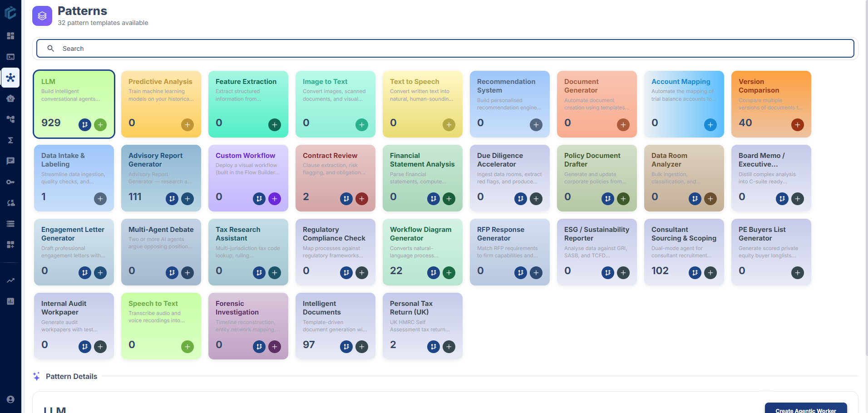Click the fork icon on Custom Workflow card
Image resolution: width=868 pixels, height=413 pixels.
259,199
